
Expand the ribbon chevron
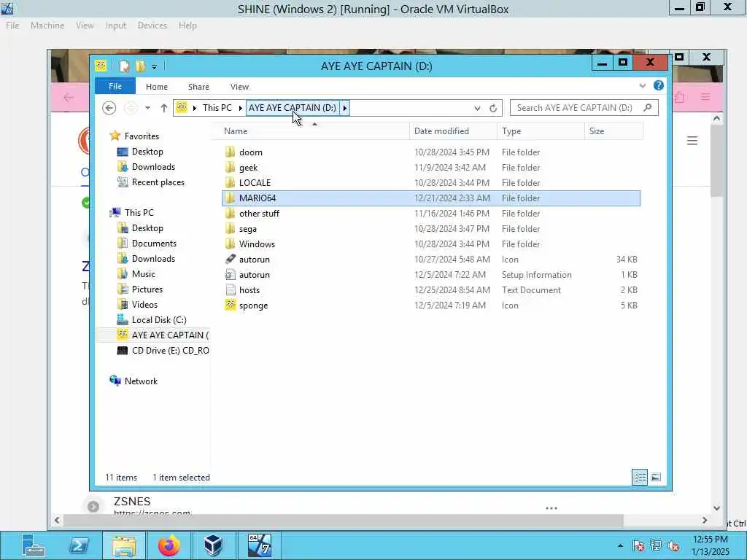pos(643,86)
